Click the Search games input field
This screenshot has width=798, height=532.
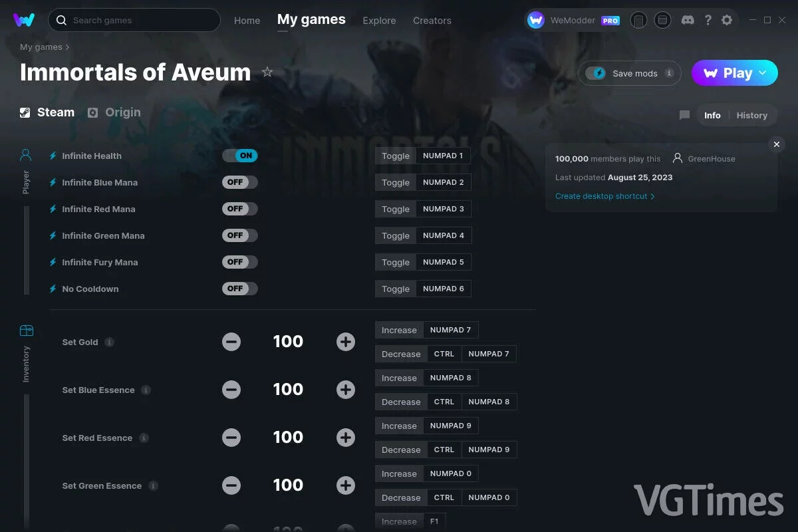tap(134, 20)
